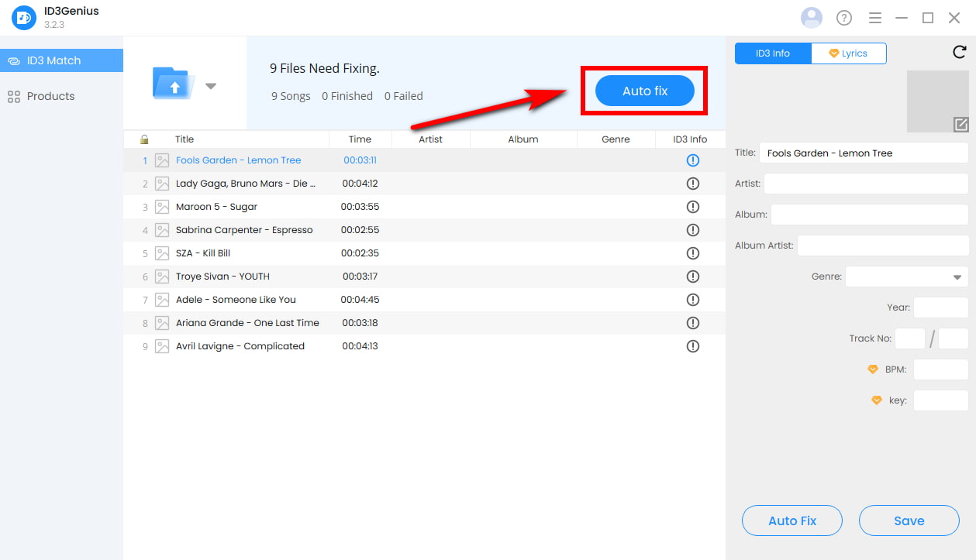Click the Artist input field
The image size is (976, 560).
[x=865, y=184]
